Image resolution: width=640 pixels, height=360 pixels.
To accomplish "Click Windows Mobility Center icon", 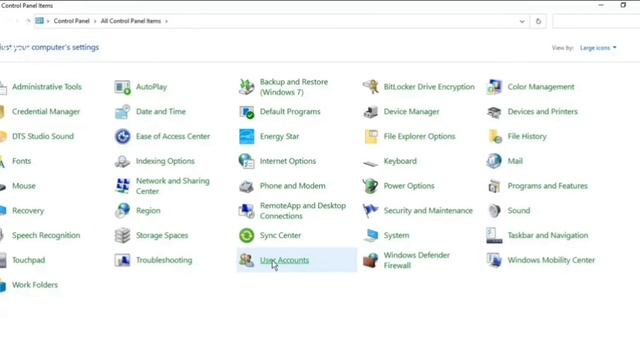I will pos(494,260).
